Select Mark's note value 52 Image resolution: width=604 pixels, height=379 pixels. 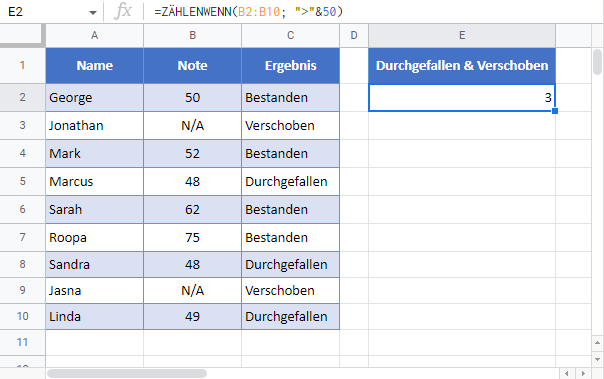[x=193, y=154]
